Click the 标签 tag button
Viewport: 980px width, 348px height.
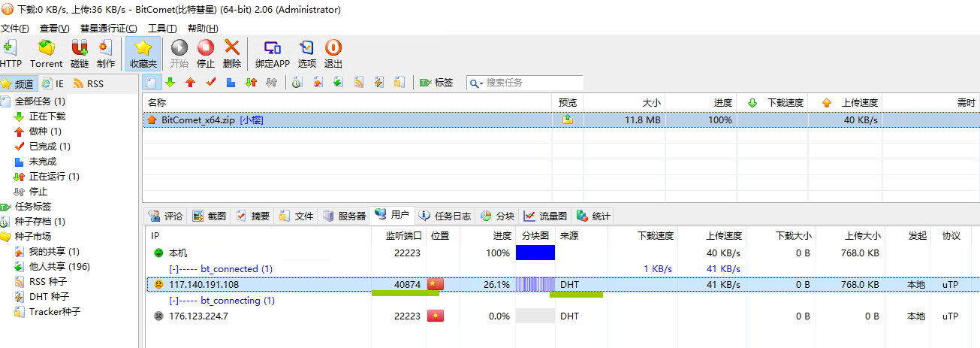[x=436, y=82]
